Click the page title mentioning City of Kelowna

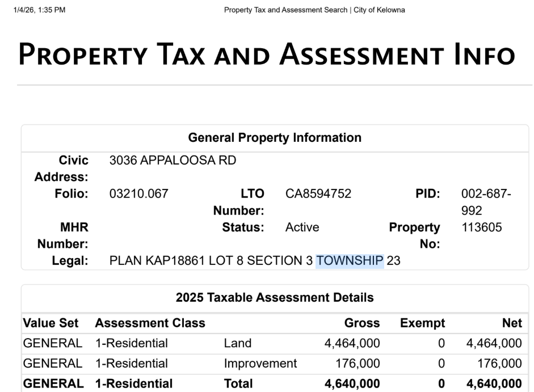click(314, 10)
